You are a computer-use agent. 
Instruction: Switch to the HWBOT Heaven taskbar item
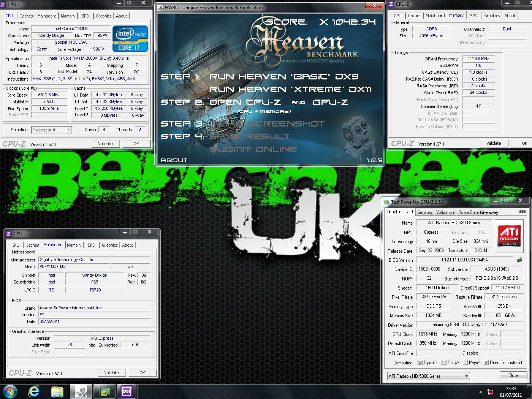81,391
